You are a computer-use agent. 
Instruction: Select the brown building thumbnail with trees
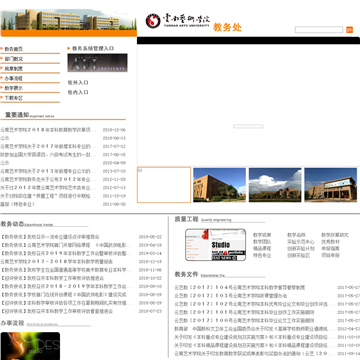pyautogui.click(x=219, y=185)
